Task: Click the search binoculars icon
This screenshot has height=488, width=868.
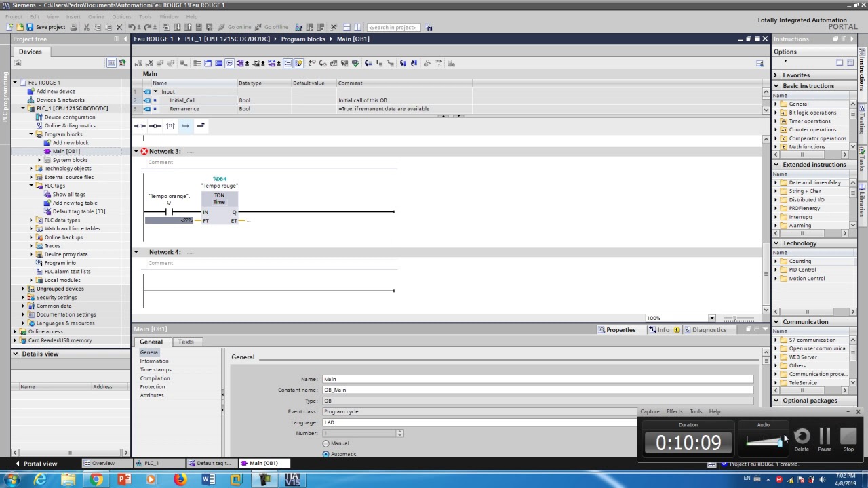Action: tap(429, 27)
